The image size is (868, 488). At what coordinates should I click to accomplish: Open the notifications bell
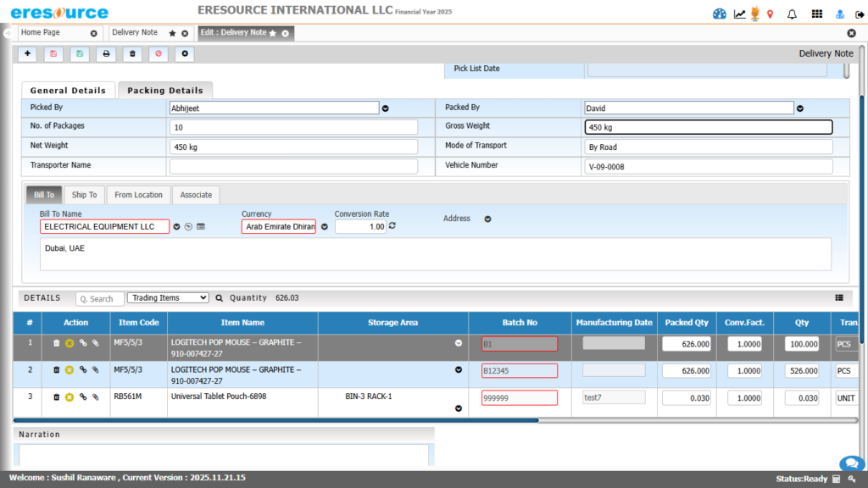coord(790,13)
